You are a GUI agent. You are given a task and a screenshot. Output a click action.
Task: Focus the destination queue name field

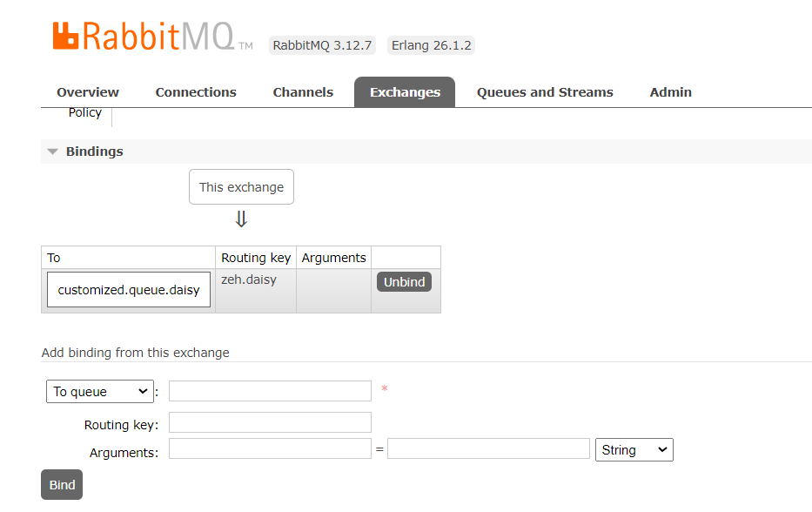pyautogui.click(x=270, y=391)
